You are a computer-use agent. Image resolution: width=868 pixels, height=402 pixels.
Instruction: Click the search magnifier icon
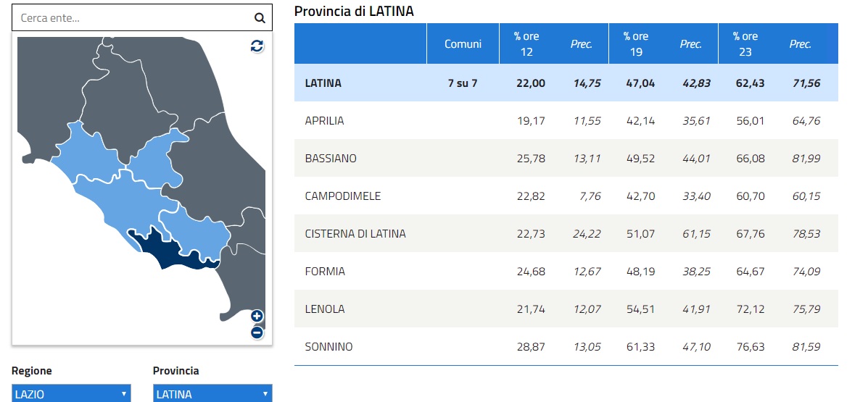pos(260,19)
